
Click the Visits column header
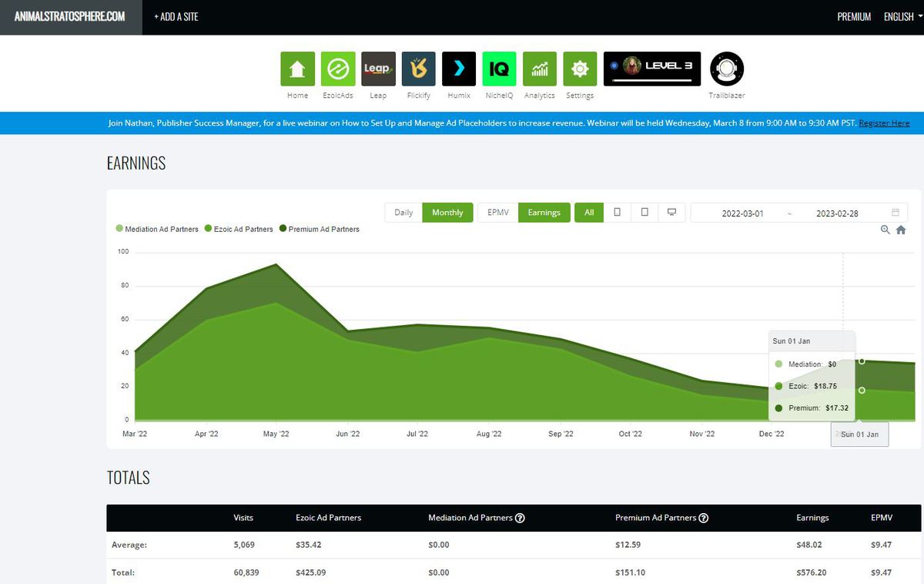[x=243, y=518]
